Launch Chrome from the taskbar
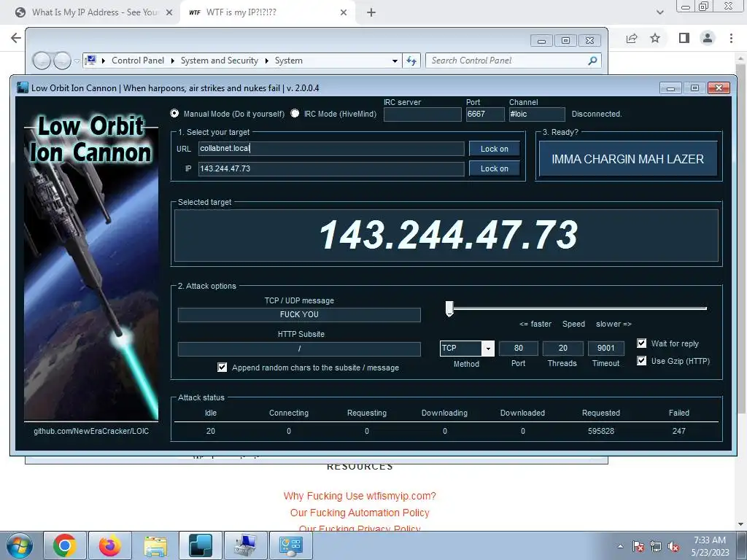747x560 pixels. tap(65, 545)
